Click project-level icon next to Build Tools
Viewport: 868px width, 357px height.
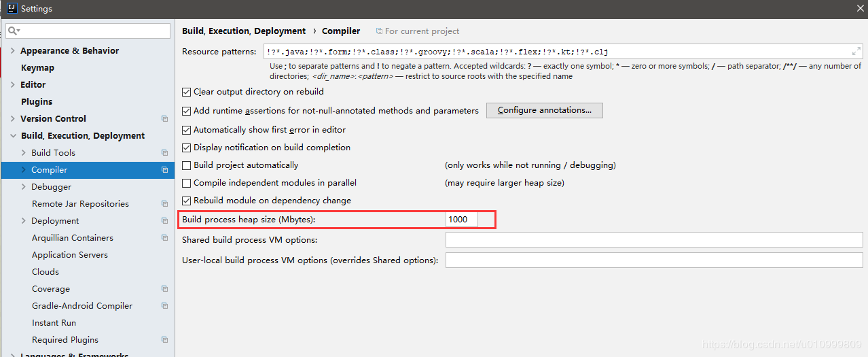[164, 152]
